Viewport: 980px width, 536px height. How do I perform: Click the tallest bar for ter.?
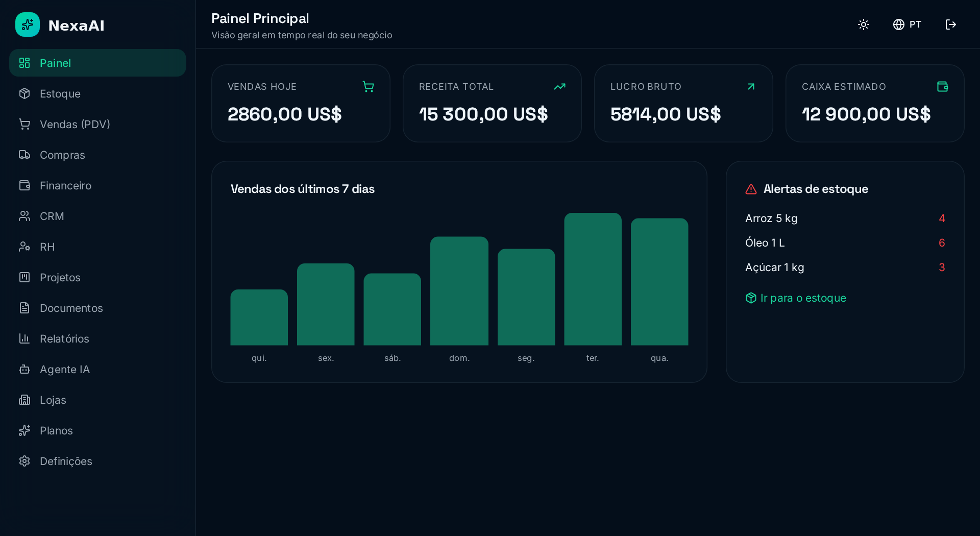coord(593,279)
